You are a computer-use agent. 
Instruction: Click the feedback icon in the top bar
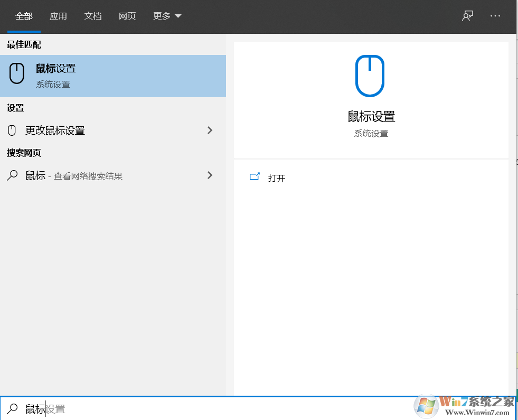tap(467, 16)
